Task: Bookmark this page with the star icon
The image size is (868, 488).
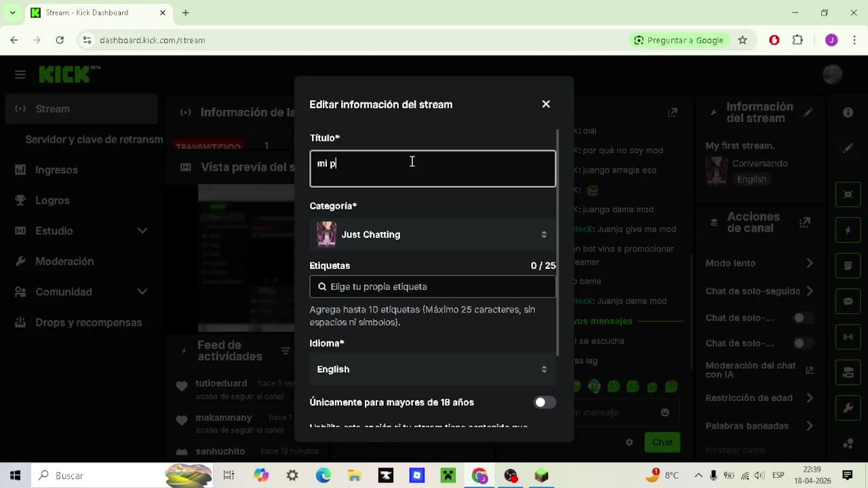Action: [743, 41]
